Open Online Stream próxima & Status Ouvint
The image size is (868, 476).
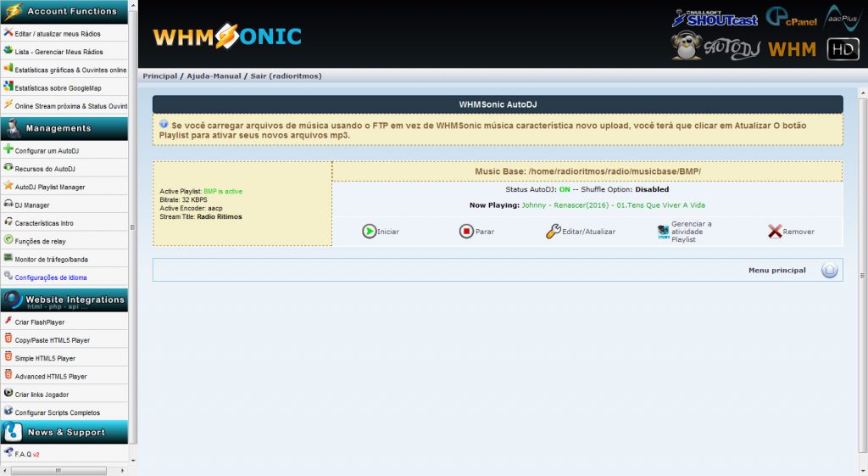pyautogui.click(x=71, y=106)
